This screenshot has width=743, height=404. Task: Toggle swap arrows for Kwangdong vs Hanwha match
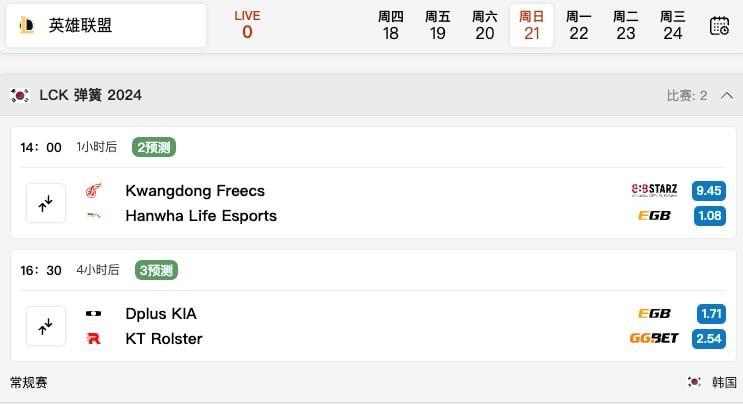point(46,203)
